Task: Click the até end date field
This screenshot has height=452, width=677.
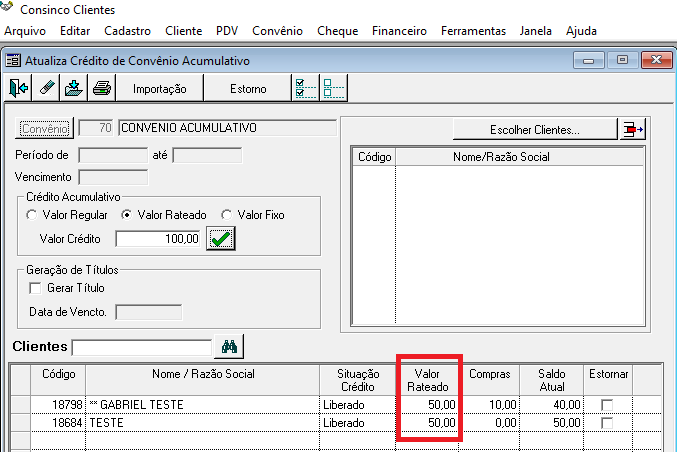Action: click(207, 155)
